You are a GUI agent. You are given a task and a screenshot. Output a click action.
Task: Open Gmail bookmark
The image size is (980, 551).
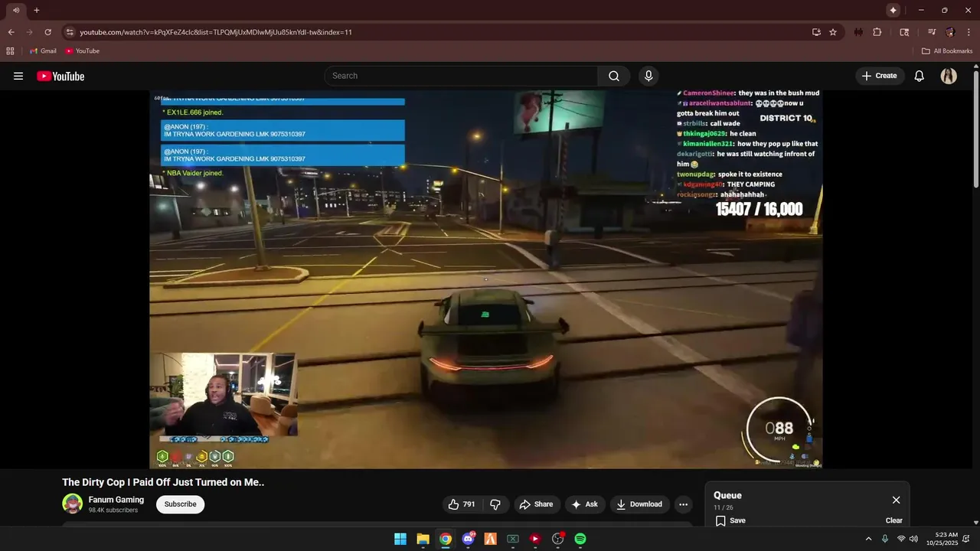[x=43, y=51]
